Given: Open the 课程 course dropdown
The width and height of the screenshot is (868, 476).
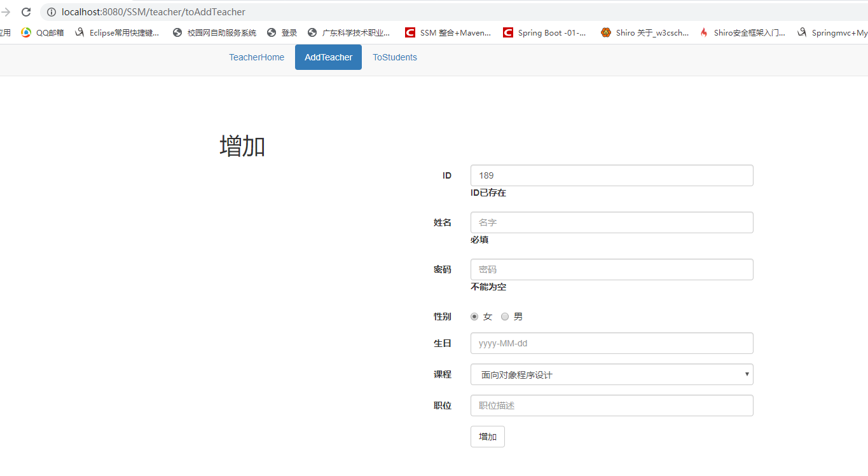Looking at the screenshot, I should point(610,374).
